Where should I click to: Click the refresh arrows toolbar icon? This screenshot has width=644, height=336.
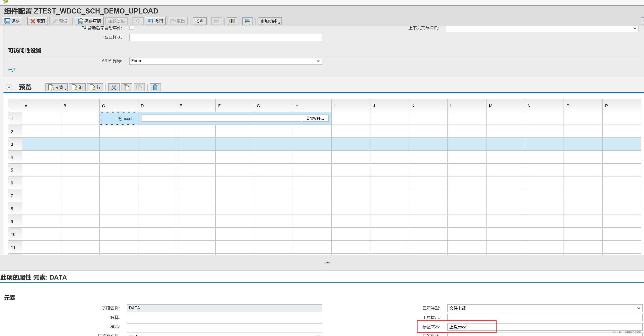(138, 21)
